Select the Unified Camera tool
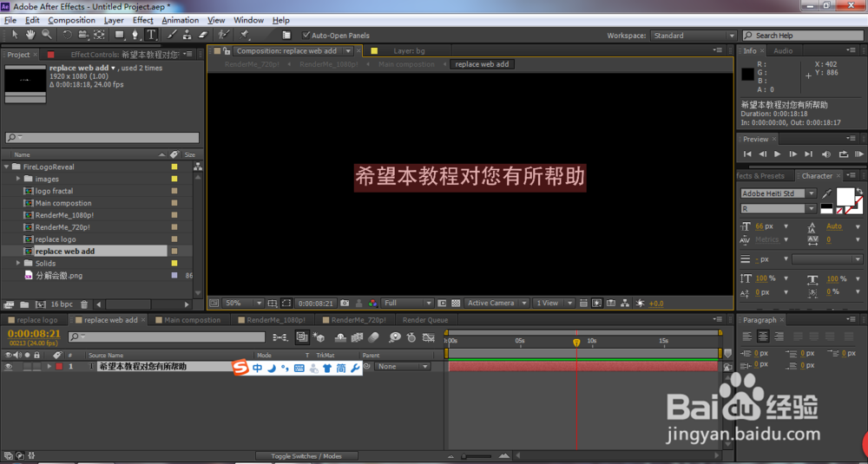Image resolution: width=868 pixels, height=464 pixels. click(83, 35)
